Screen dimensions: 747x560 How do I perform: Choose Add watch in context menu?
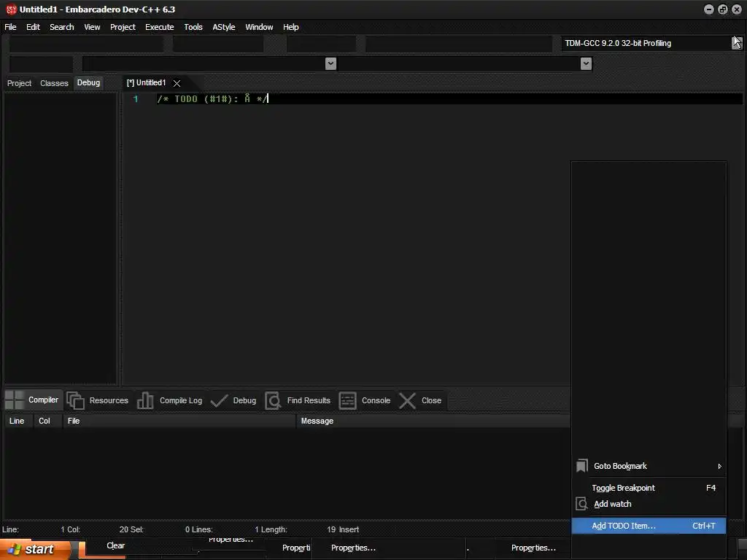649,504
